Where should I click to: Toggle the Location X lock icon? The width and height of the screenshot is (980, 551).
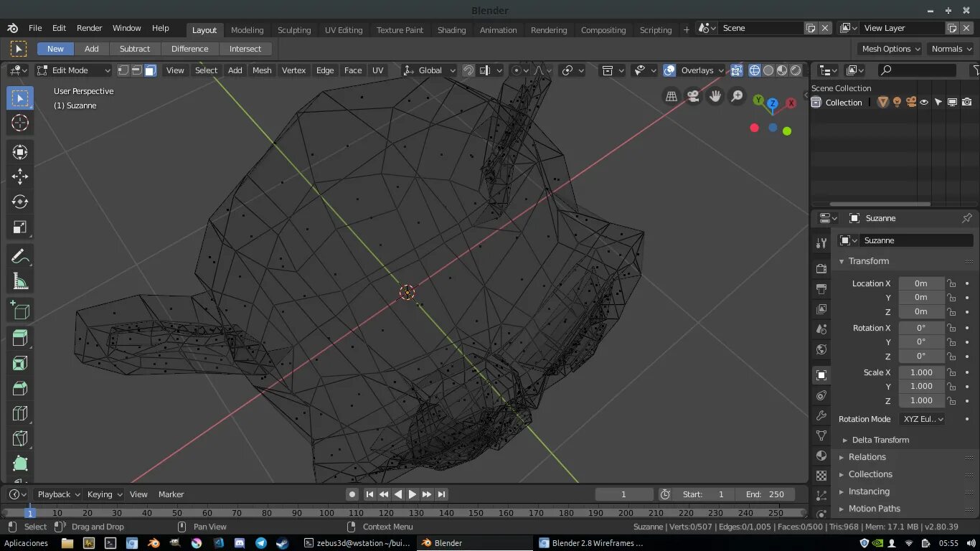[x=951, y=283]
